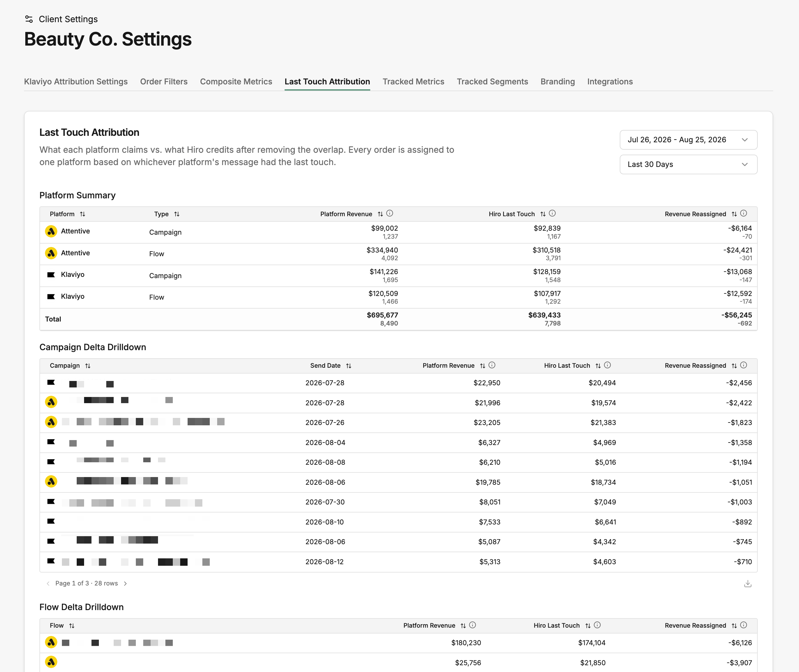Show info for Platform Summary Platform Revenue
Image resolution: width=799 pixels, height=672 pixels.
coord(390,213)
